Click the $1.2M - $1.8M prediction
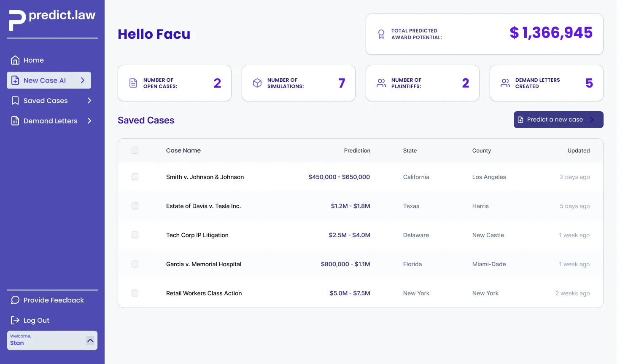620x364 pixels. 350,206
